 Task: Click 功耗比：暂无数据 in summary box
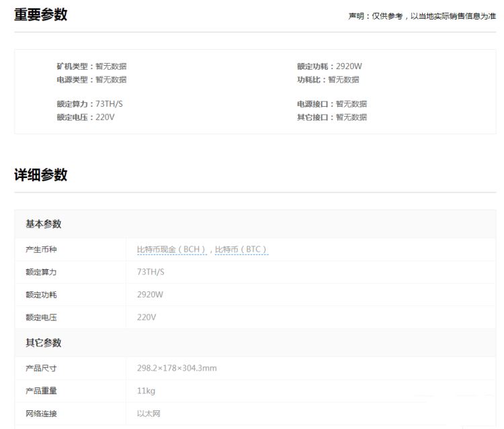click(328, 80)
